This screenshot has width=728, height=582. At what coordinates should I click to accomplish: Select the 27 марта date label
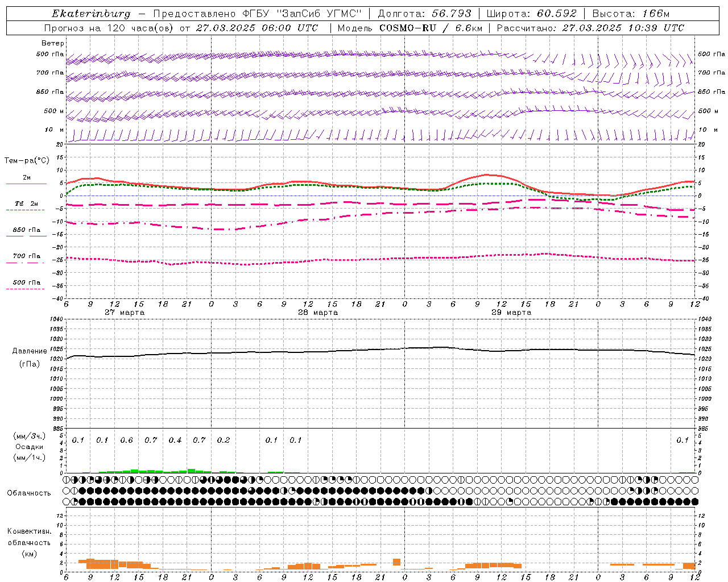tap(125, 313)
